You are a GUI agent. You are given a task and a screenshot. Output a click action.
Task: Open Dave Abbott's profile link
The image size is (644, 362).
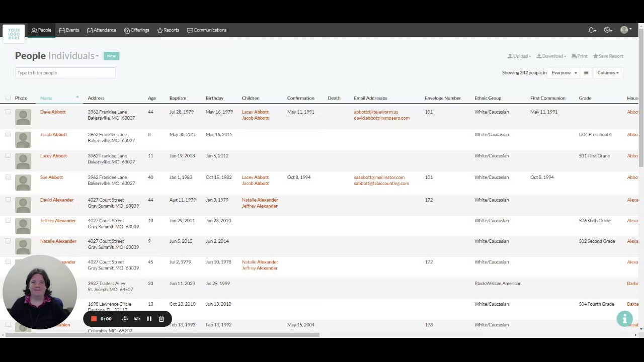point(53,112)
